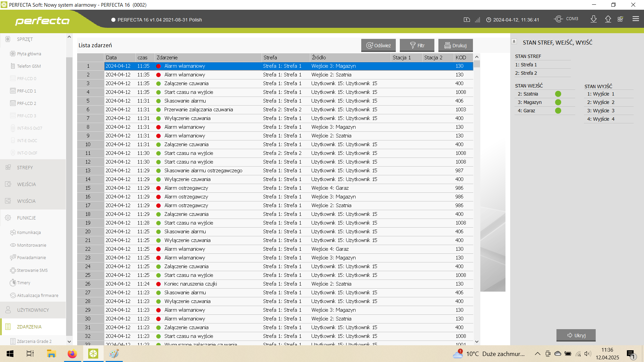This screenshot has height=362, width=644.
Task: Click the clock icon beside date
Action: (489, 20)
